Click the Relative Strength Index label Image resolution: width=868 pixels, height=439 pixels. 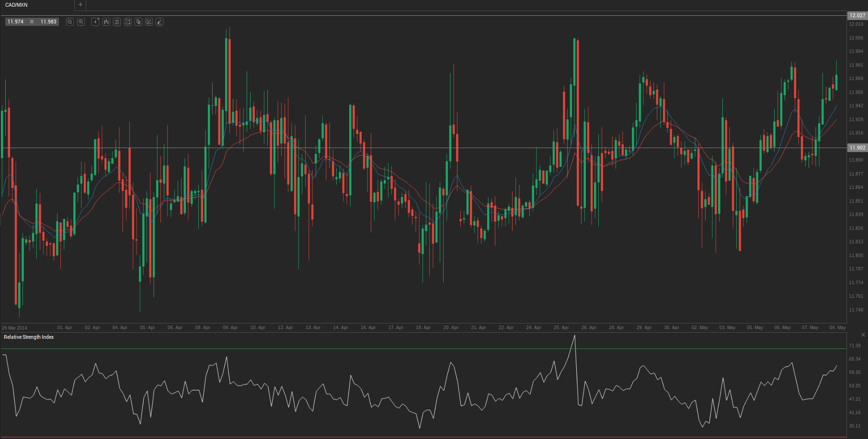tap(29, 337)
